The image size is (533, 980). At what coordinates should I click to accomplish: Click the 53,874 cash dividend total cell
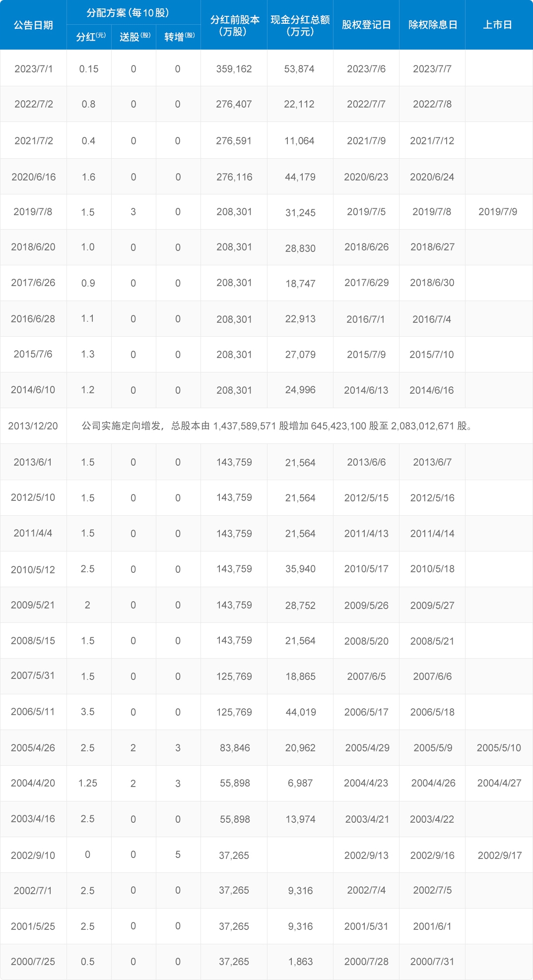(299, 69)
